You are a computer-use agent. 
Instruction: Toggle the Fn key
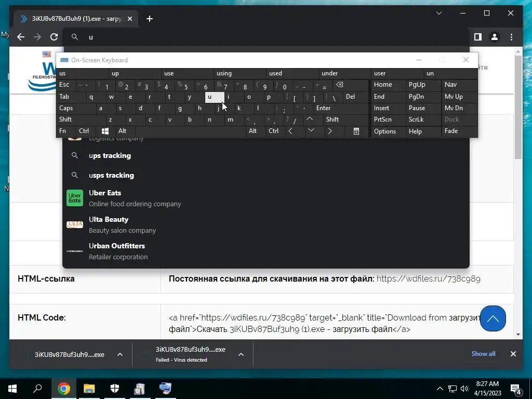[66, 131]
